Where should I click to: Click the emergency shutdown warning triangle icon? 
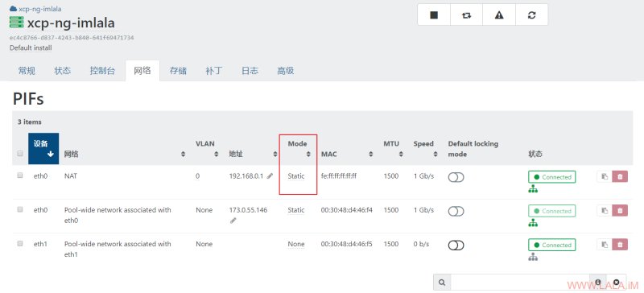499,15
